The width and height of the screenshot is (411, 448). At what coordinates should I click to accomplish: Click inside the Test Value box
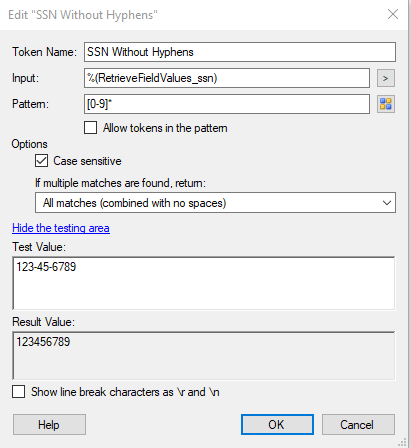pos(204,283)
